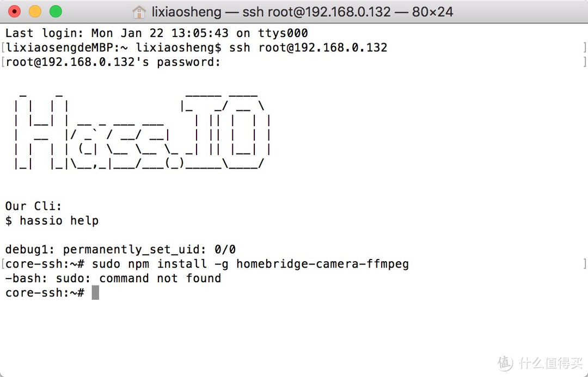Click the homebridge-camera-ffmpeg package name

(x=322, y=264)
